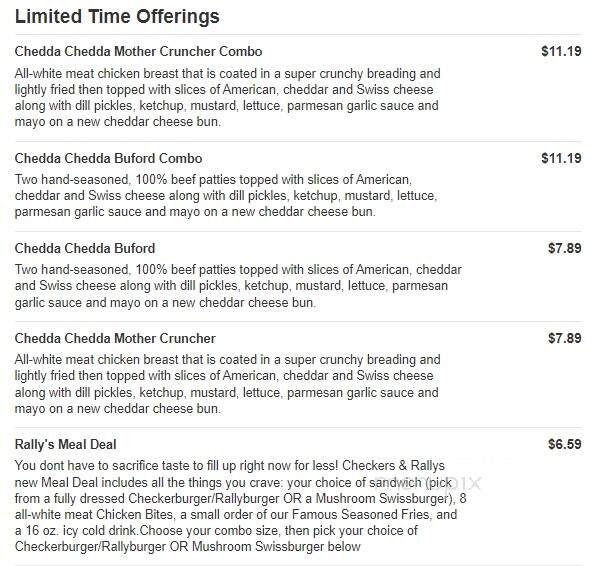Image resolution: width=607 pixels, height=566 pixels.
Task: Click the Limited Time Offerings heading
Action: click(x=117, y=17)
